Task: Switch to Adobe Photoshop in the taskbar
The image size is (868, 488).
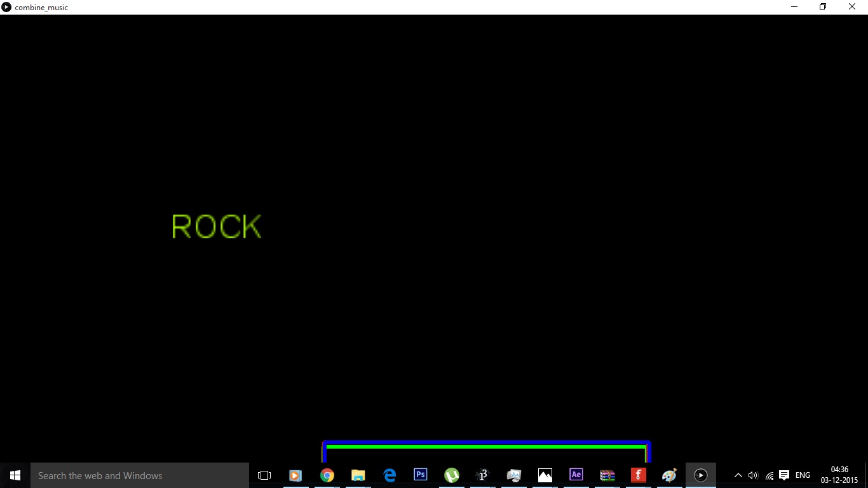Action: tap(420, 475)
